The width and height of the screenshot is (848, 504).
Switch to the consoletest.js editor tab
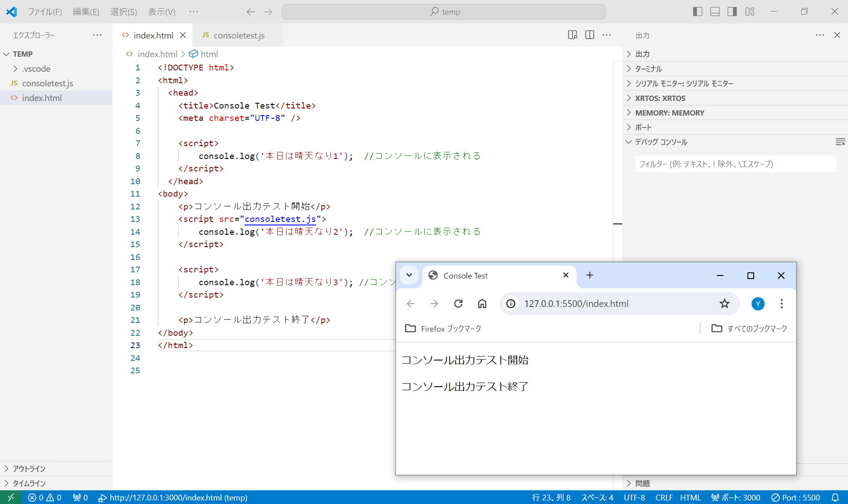click(238, 35)
